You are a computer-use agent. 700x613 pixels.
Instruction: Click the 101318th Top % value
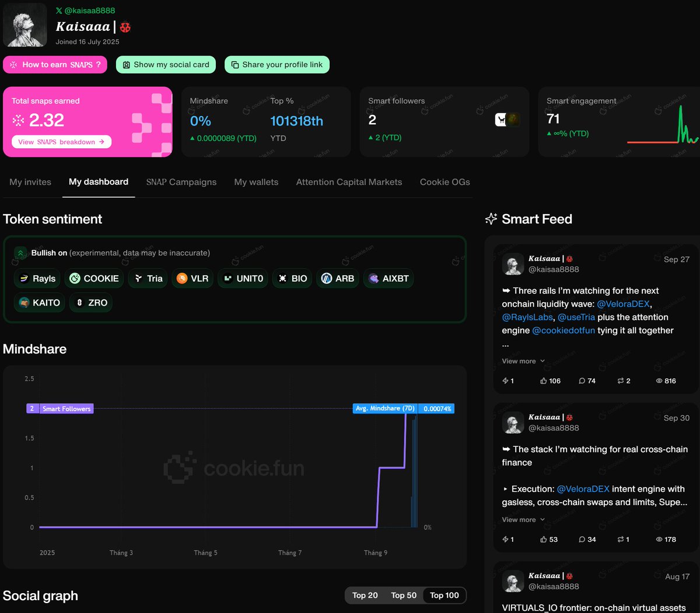296,121
